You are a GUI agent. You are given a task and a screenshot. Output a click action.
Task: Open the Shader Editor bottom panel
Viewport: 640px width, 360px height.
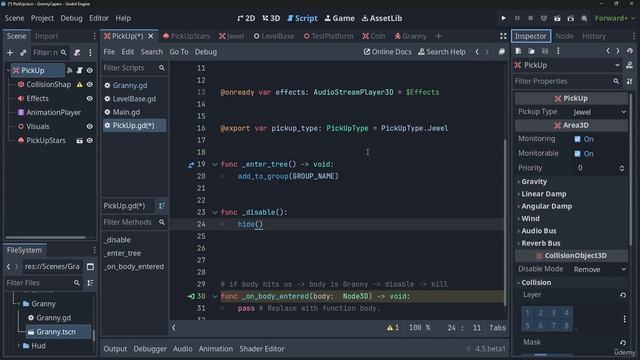point(262,349)
